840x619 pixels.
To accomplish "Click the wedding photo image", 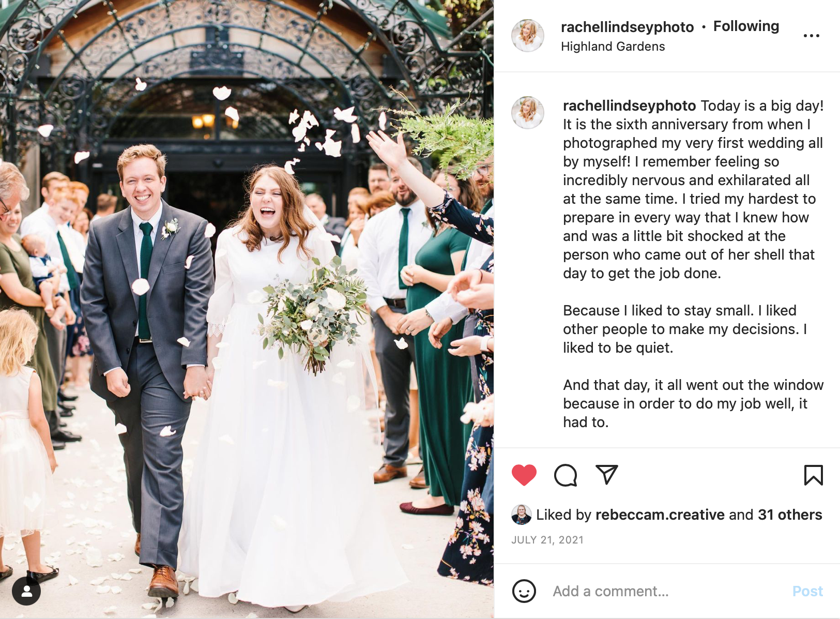I will 247,309.
